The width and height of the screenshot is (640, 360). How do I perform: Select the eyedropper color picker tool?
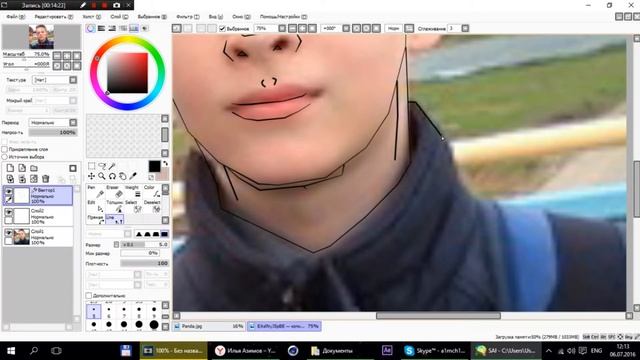point(133,176)
